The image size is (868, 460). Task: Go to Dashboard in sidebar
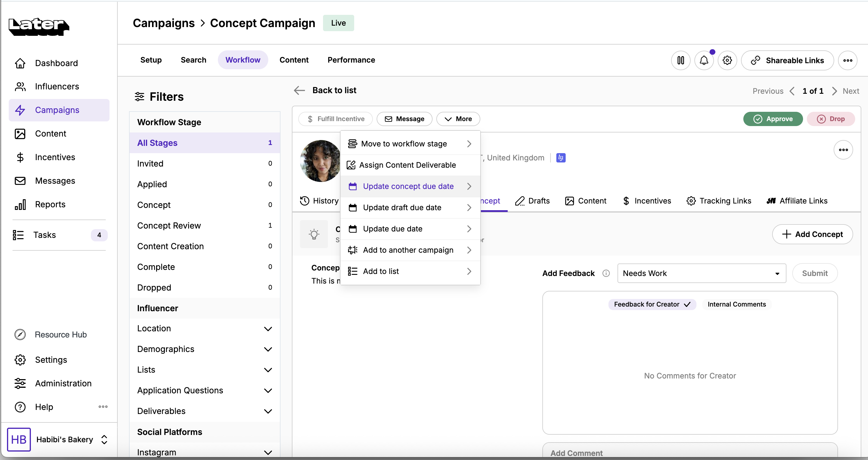(59, 63)
